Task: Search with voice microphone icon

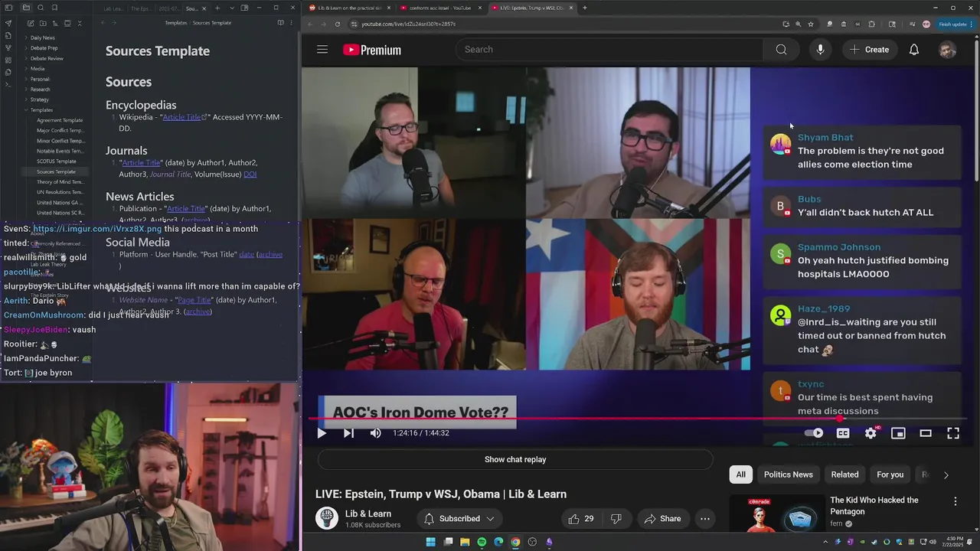Action: [x=820, y=50]
